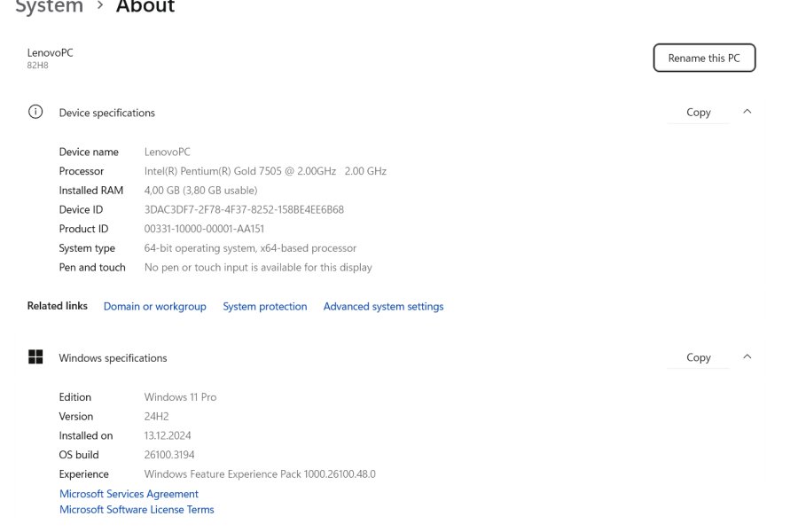798x532 pixels.
Task: Click the Windows logo specifications icon
Action: [35, 356]
